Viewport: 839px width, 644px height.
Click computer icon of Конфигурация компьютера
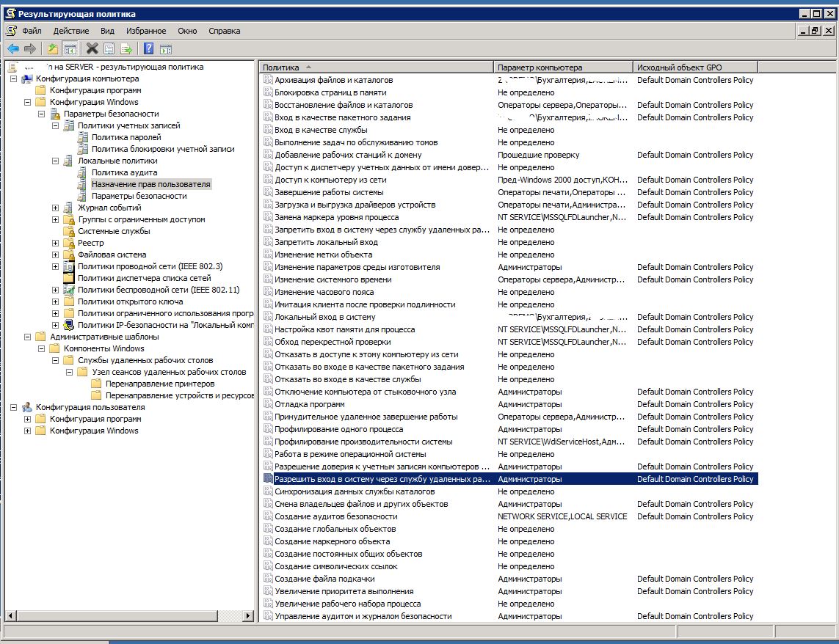click(26, 78)
